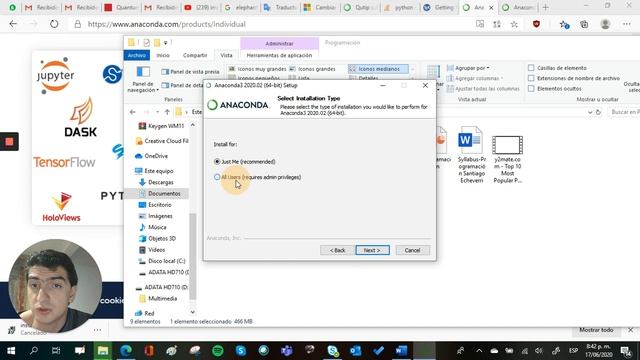Toggle Panel de vista previa
The image size is (640, 360).
191,71
